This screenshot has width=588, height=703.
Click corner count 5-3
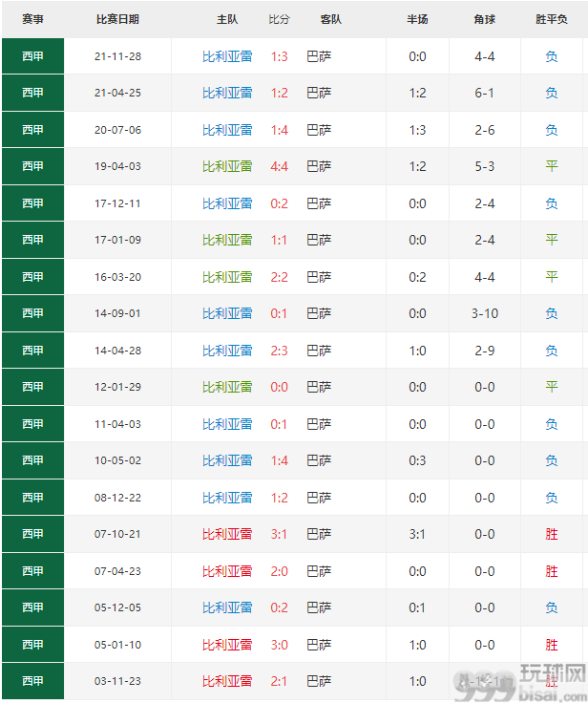tap(485, 166)
